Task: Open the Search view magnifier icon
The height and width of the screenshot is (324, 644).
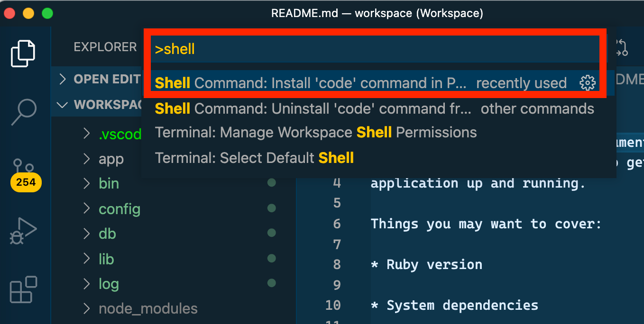Action: [23, 112]
